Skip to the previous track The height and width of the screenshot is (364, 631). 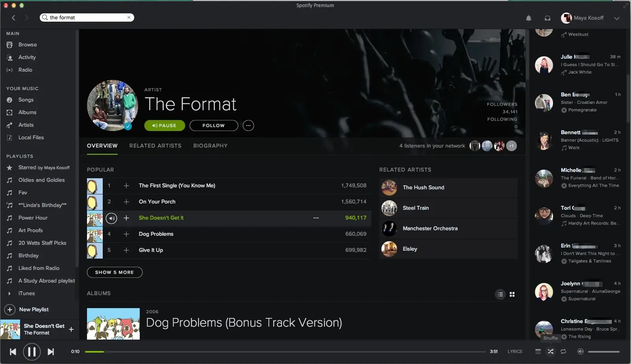(13, 352)
